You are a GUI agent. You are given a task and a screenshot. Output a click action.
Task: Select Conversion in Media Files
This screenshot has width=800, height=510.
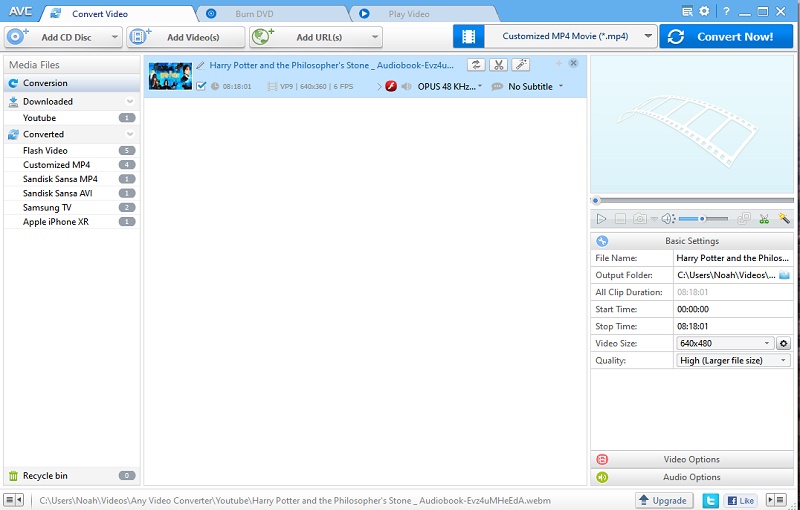point(72,83)
